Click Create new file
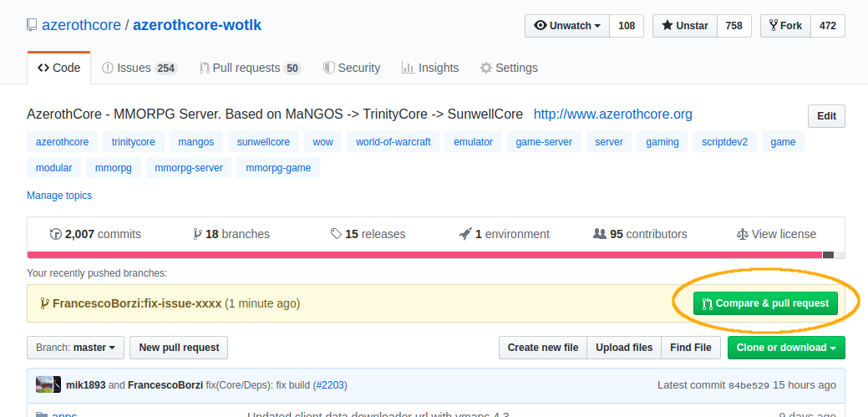This screenshot has width=868, height=417. pyautogui.click(x=543, y=348)
